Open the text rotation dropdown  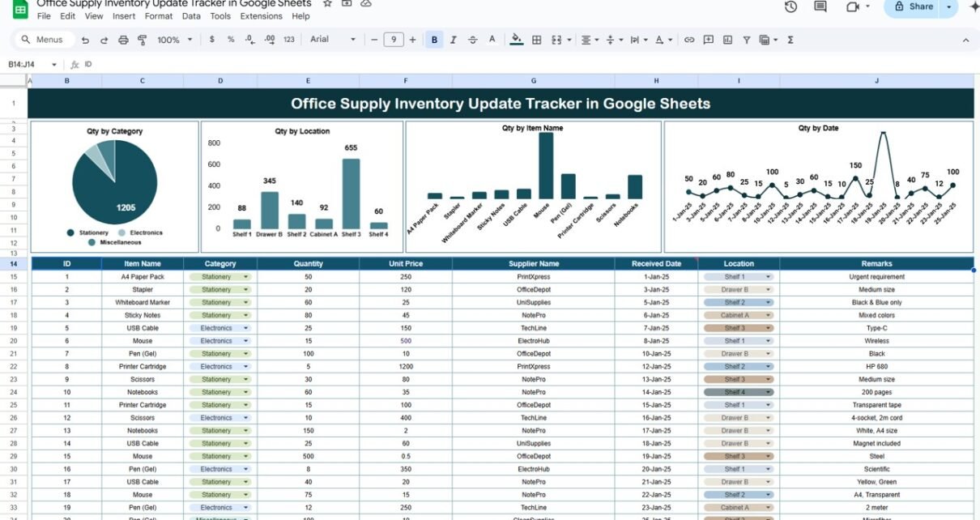(x=663, y=40)
